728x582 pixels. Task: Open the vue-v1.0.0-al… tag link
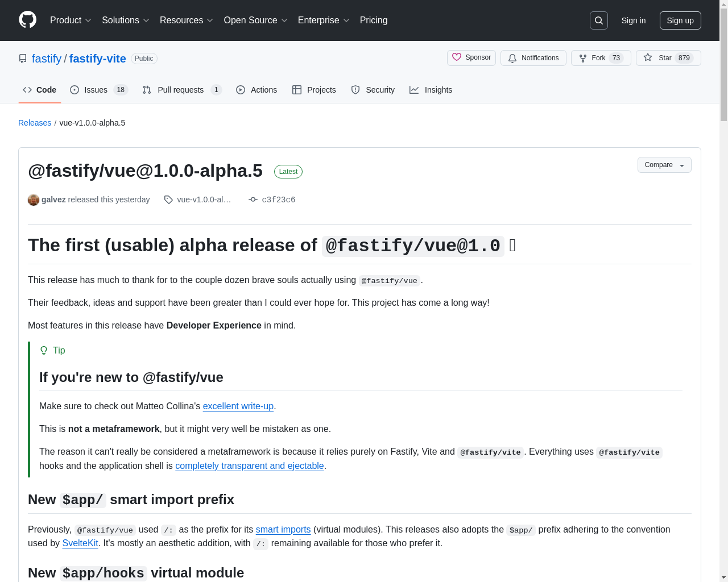204,199
